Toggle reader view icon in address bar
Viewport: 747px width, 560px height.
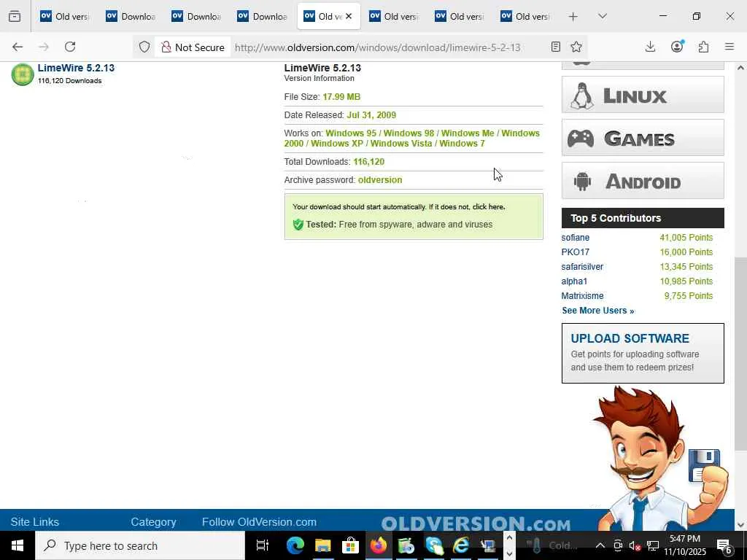click(x=555, y=47)
